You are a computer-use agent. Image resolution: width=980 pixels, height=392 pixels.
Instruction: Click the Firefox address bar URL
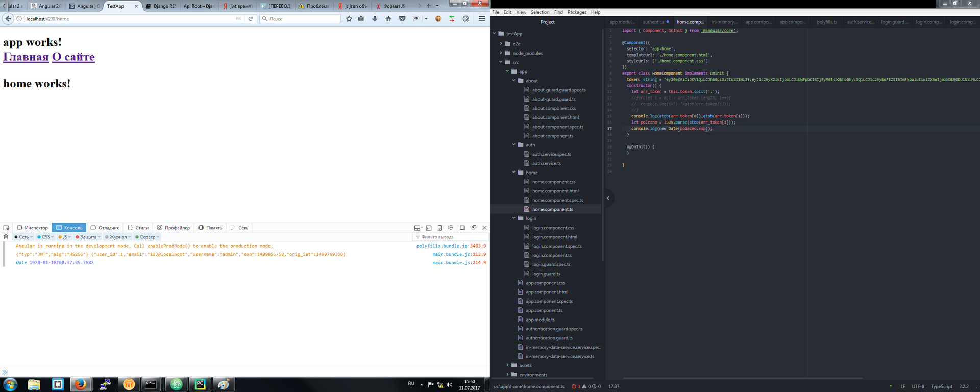[47, 19]
